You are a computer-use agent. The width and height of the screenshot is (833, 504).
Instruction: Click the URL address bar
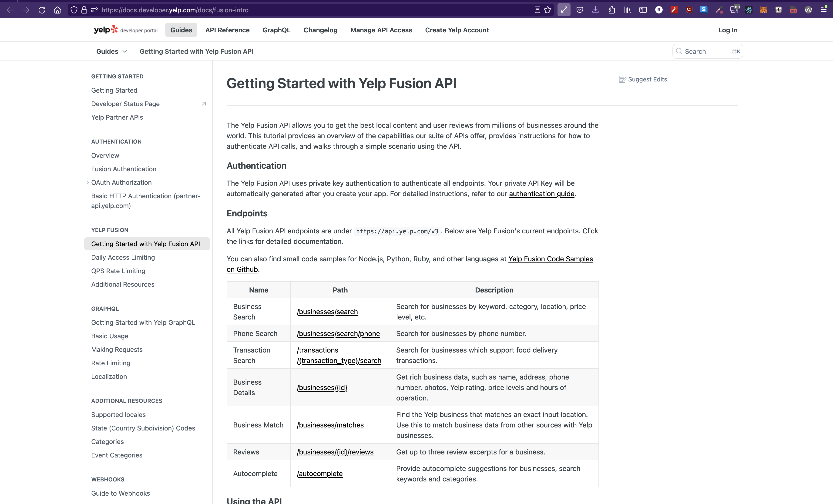(311, 10)
